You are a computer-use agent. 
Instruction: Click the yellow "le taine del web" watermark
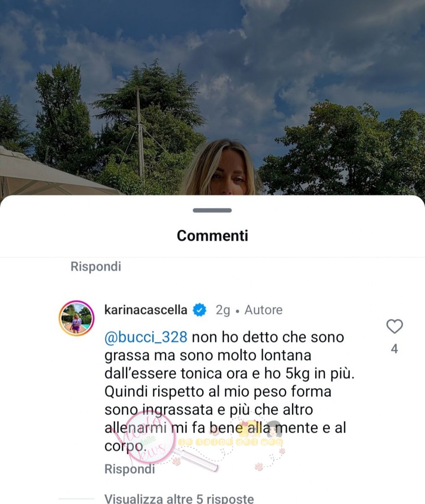[x=230, y=442]
